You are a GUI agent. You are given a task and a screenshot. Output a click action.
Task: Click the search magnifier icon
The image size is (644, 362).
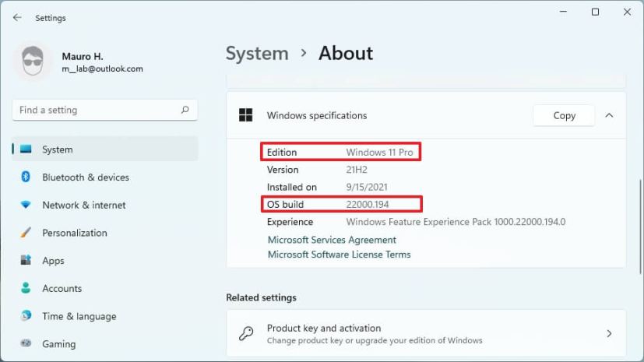(185, 110)
